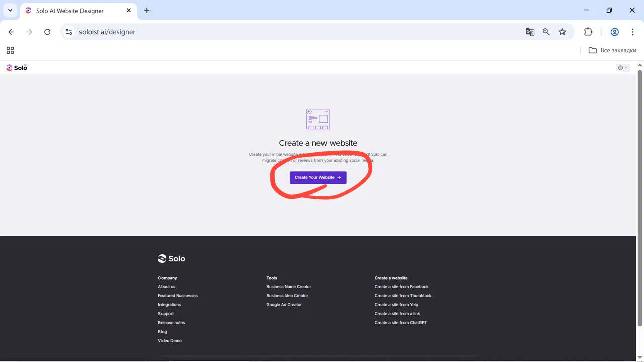
Task: Open the account menu dropdown in page header
Action: (623, 68)
